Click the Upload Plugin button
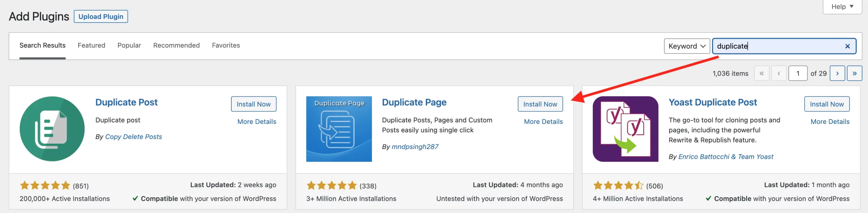Screen dimensions: 868x213 click(x=101, y=17)
